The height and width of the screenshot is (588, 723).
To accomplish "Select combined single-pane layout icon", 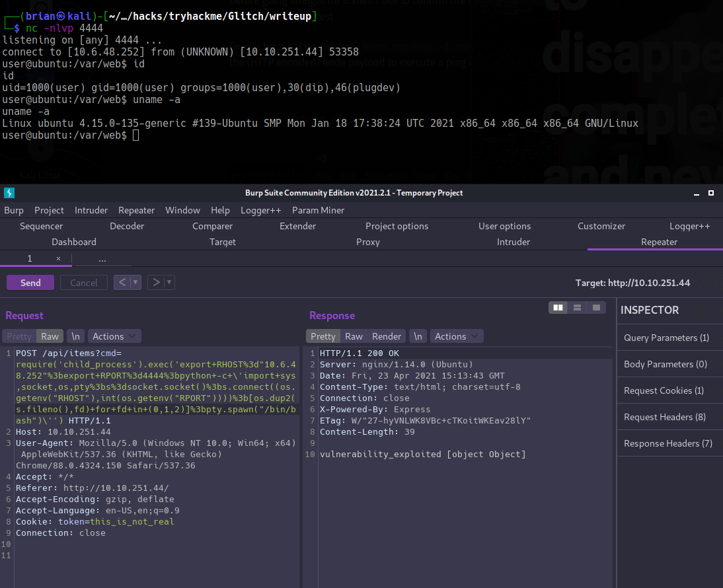I will coord(596,307).
